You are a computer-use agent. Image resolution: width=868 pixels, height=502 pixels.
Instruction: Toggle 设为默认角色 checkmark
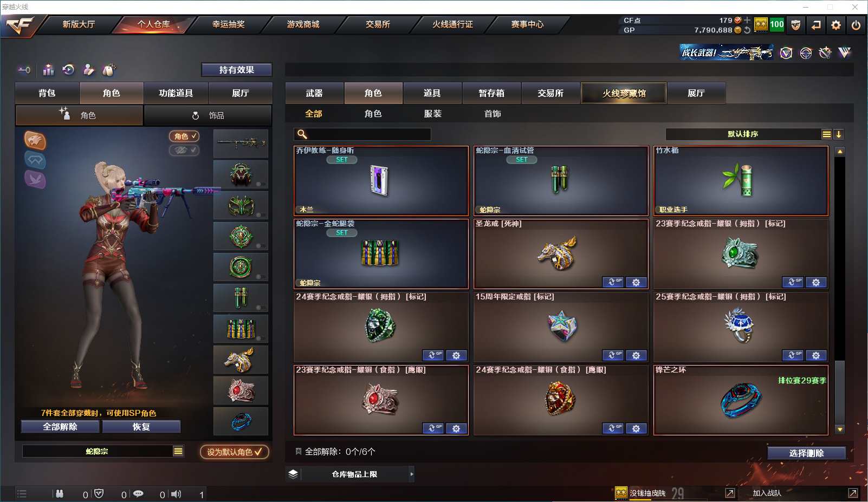tap(234, 452)
